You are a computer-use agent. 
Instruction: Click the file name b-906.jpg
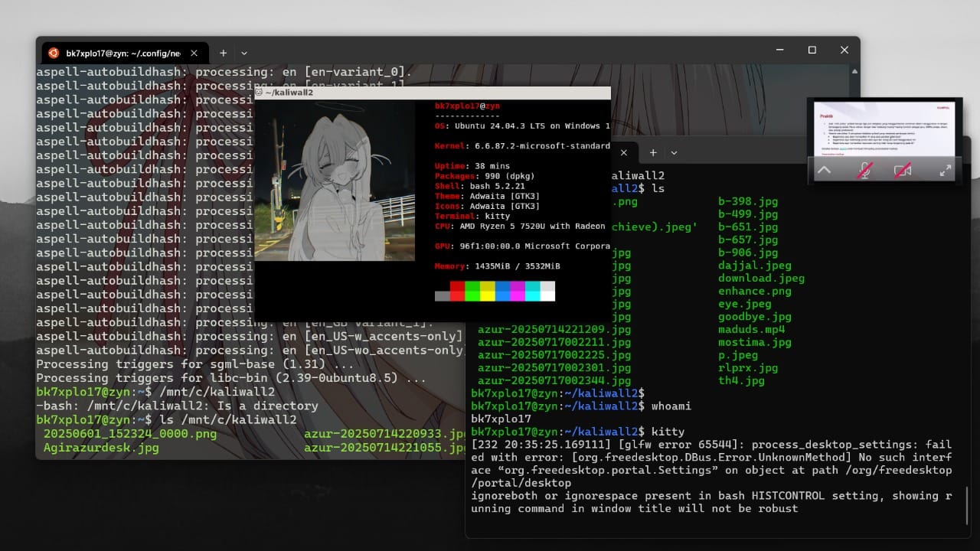tap(748, 253)
